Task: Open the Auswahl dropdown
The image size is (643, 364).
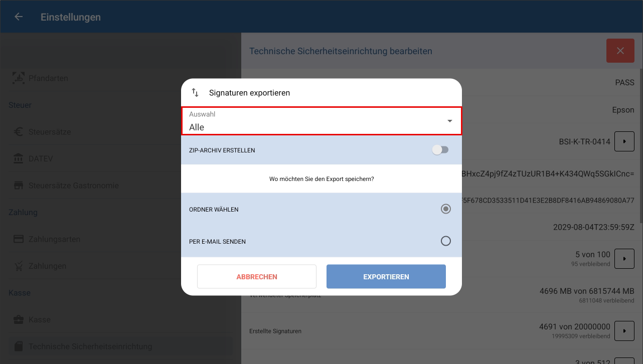Action: [321, 121]
